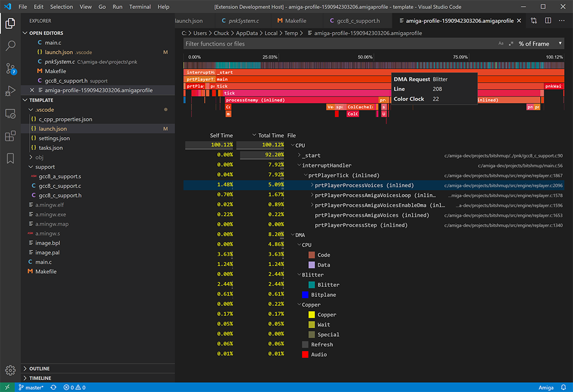Click the Copper yellow color swatch
The image size is (573, 392).
312,314
